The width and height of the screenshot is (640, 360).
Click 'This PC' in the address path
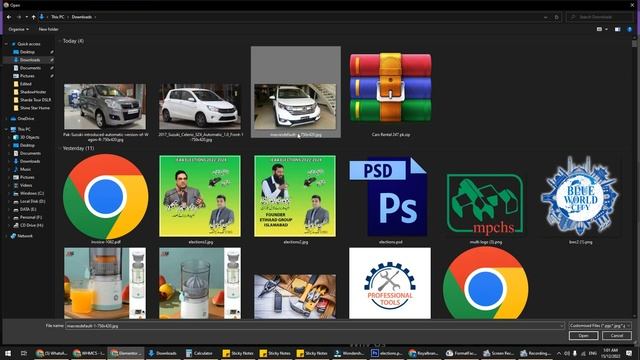click(x=58, y=17)
